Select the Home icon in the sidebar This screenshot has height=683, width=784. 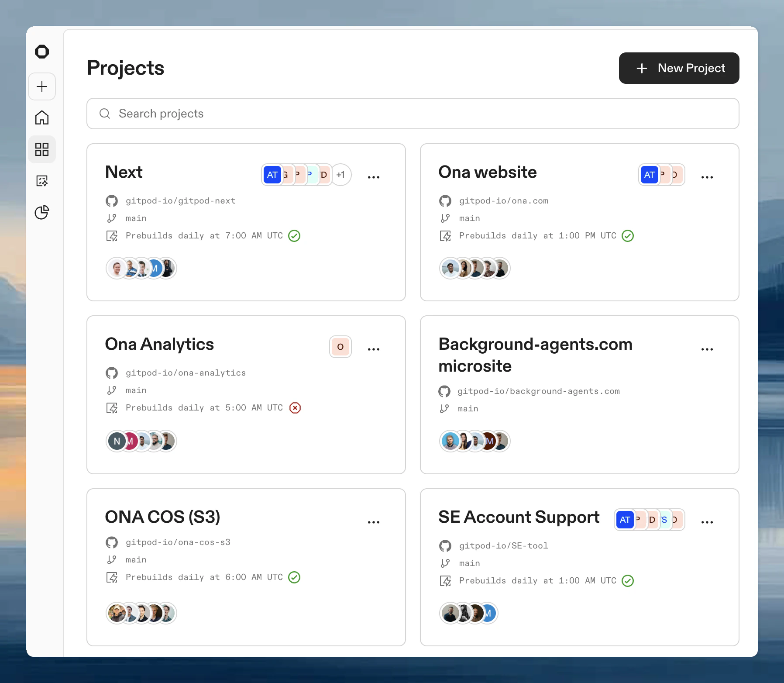point(42,117)
